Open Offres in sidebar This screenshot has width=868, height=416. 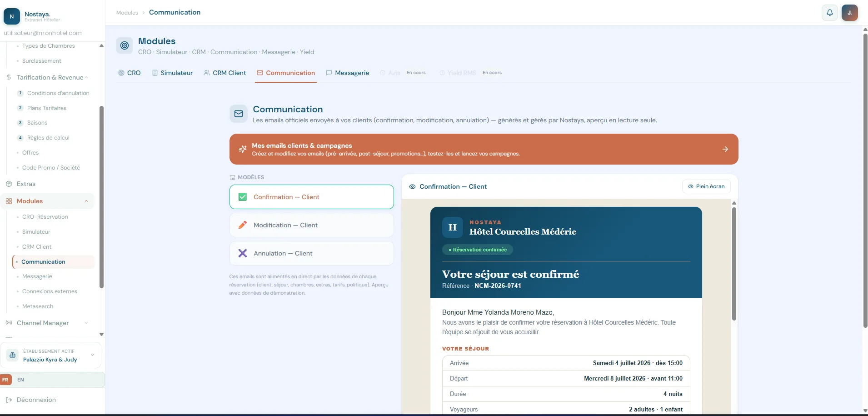pos(30,153)
